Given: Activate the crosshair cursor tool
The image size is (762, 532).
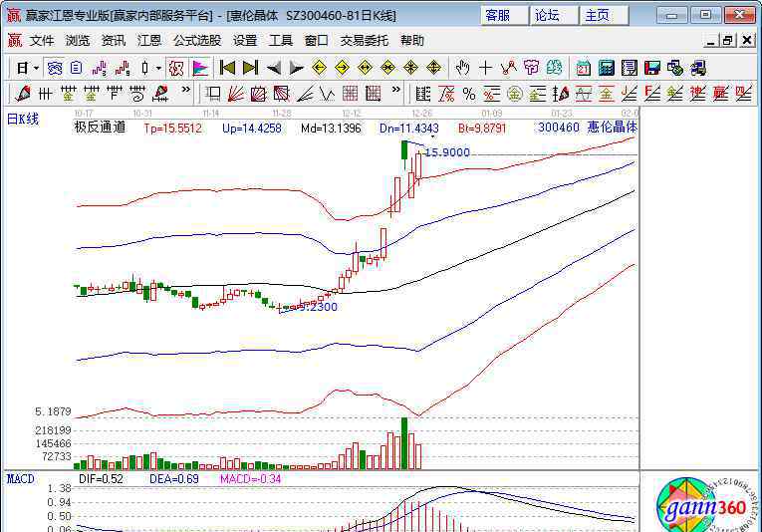Looking at the screenshot, I should (x=485, y=68).
